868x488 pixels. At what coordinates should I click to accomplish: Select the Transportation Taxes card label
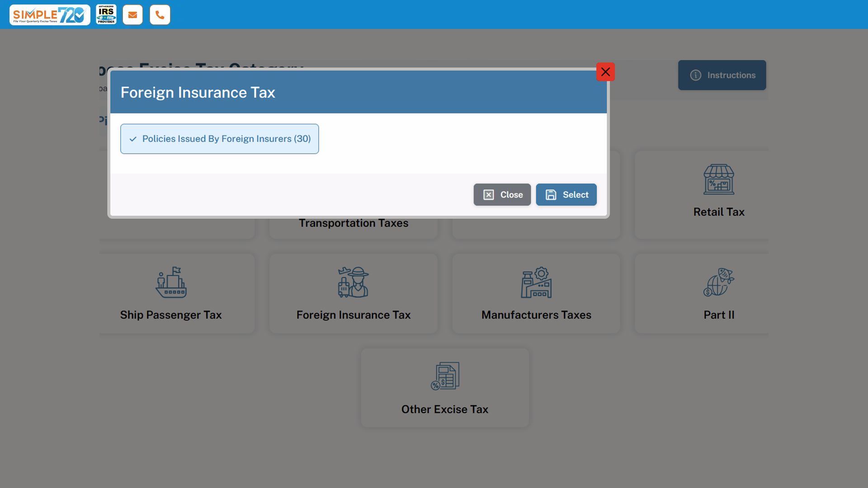pyautogui.click(x=354, y=223)
